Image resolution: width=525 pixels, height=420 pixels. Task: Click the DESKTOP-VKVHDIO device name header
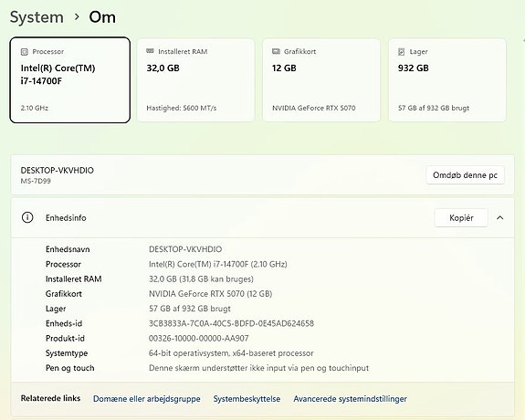point(58,170)
